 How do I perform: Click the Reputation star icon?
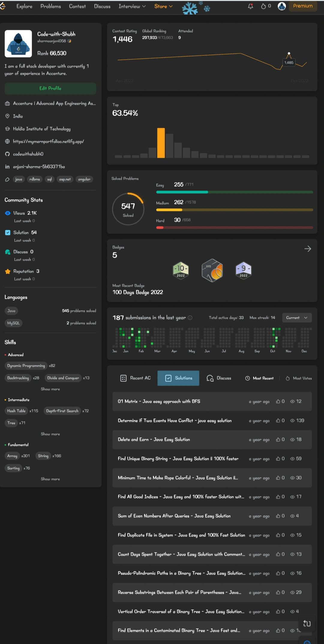click(8, 271)
